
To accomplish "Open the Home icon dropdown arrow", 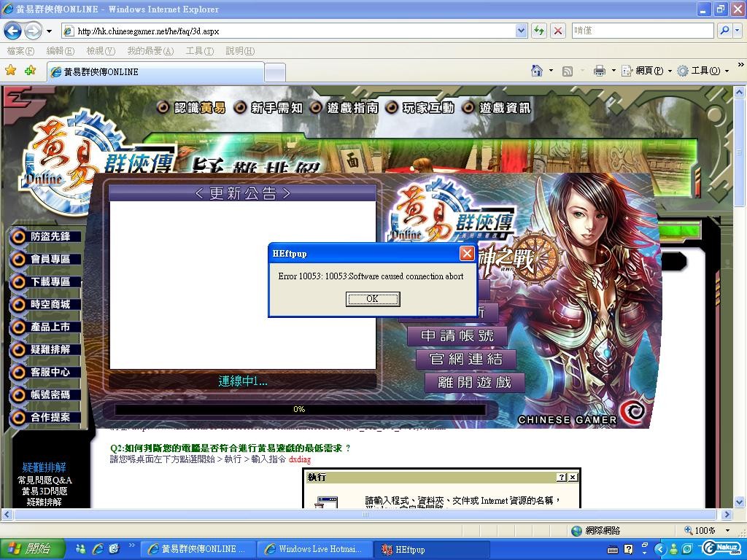I will [x=551, y=71].
